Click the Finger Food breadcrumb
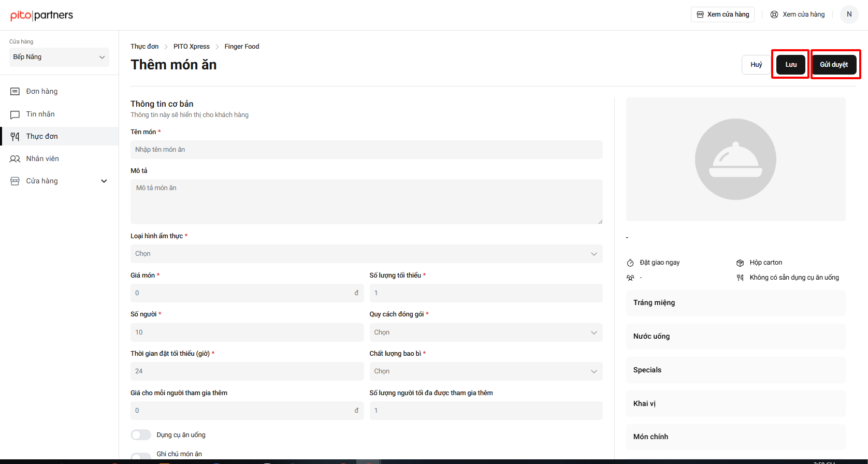The image size is (868, 464). pos(242,47)
